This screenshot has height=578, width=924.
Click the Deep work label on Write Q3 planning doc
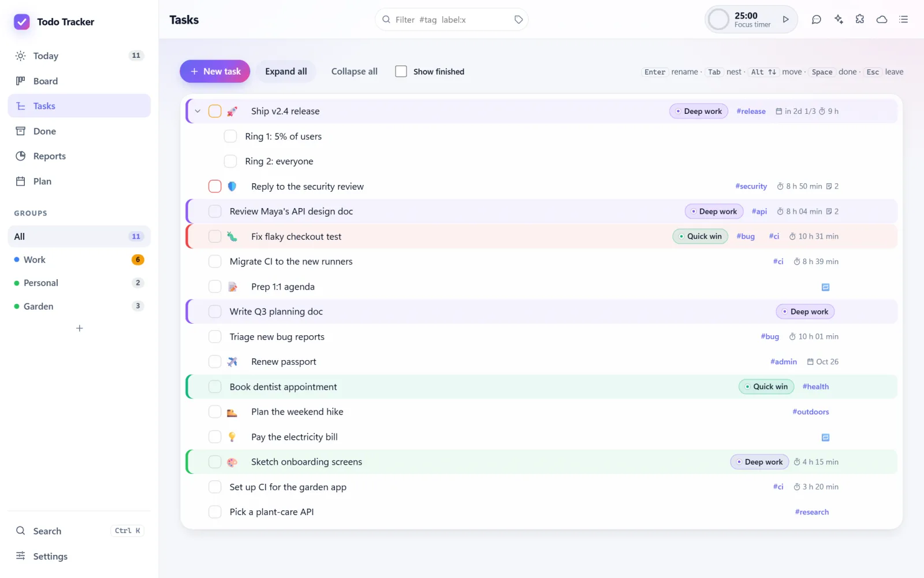[805, 312]
